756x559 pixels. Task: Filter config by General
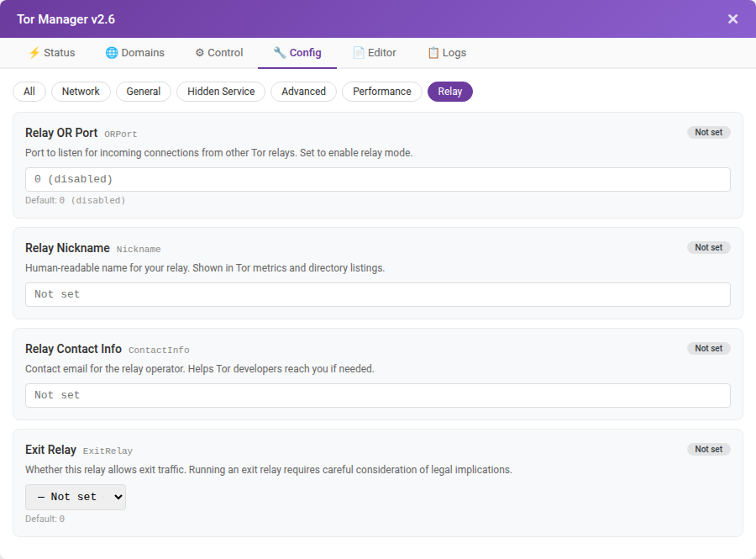pyautogui.click(x=144, y=92)
